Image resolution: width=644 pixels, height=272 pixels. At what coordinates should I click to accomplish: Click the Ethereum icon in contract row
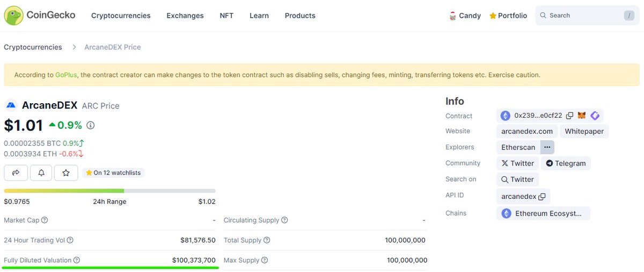coord(505,116)
